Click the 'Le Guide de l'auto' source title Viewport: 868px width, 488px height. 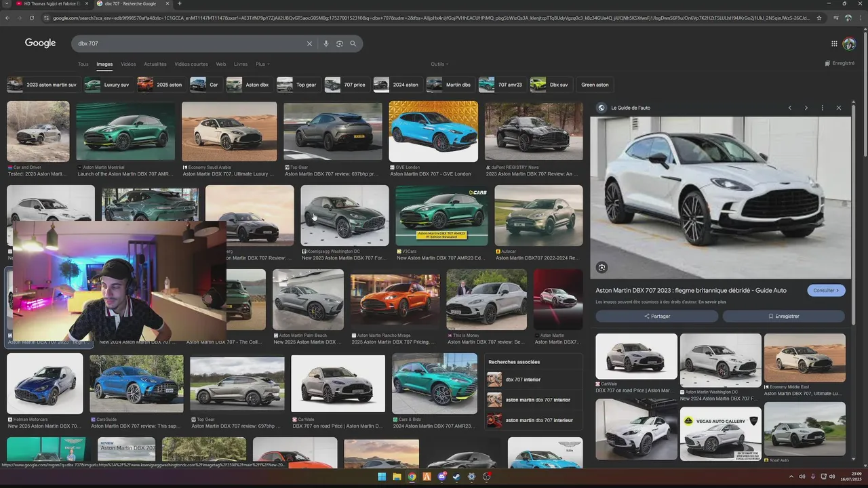pyautogui.click(x=631, y=108)
